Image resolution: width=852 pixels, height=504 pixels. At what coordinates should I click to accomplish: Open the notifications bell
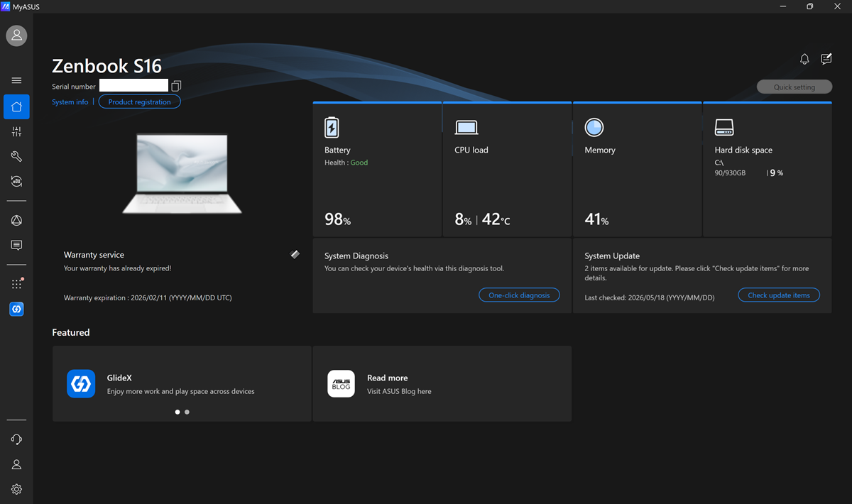coord(804,59)
